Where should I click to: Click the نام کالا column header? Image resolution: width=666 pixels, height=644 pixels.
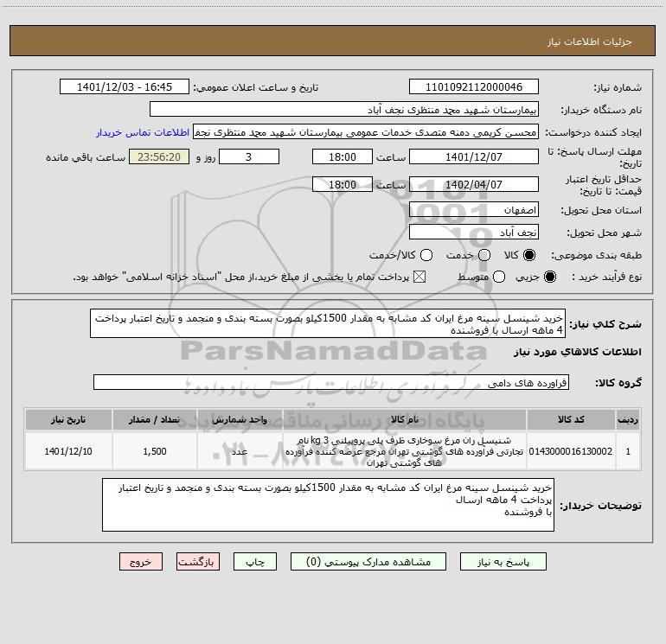coord(405,419)
